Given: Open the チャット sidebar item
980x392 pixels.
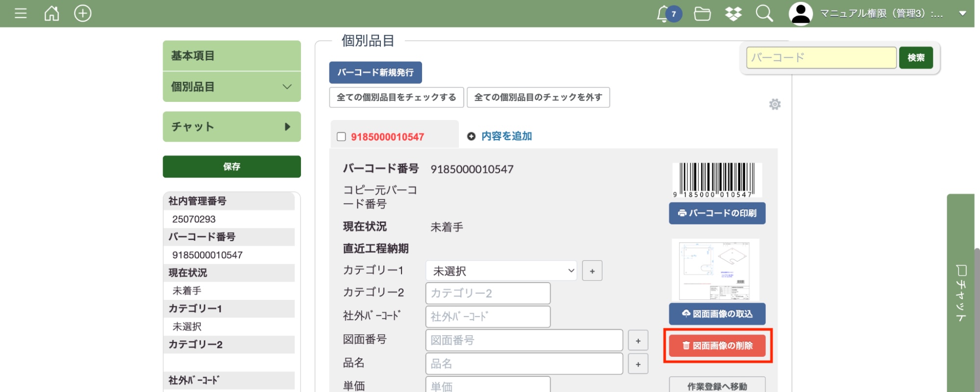Looking at the screenshot, I should pyautogui.click(x=231, y=127).
